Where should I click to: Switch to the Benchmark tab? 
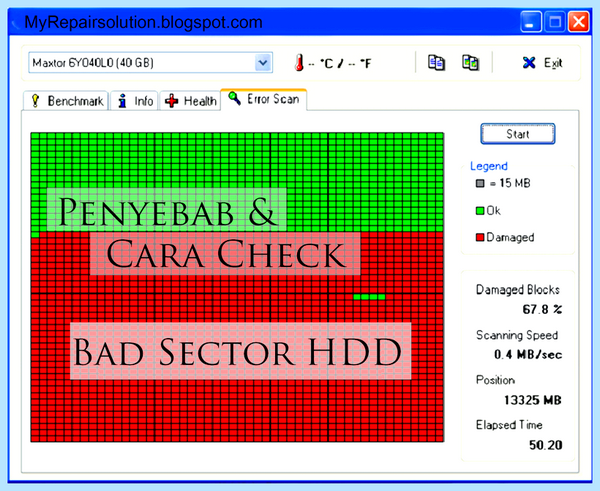(x=66, y=101)
